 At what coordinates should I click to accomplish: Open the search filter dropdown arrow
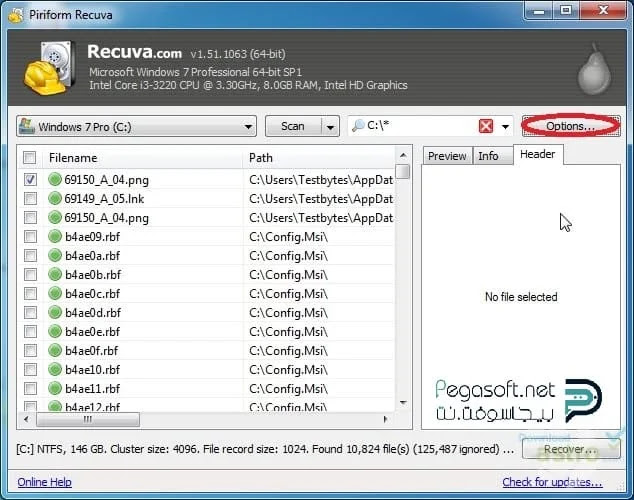[505, 127]
